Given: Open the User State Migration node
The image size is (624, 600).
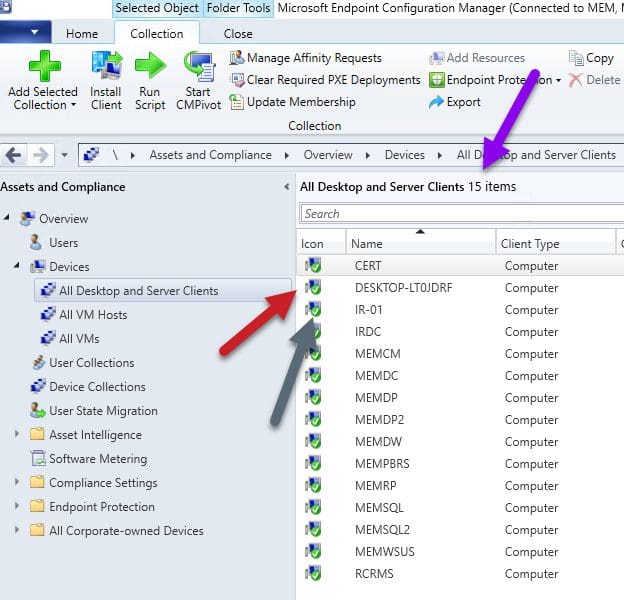Looking at the screenshot, I should [103, 411].
